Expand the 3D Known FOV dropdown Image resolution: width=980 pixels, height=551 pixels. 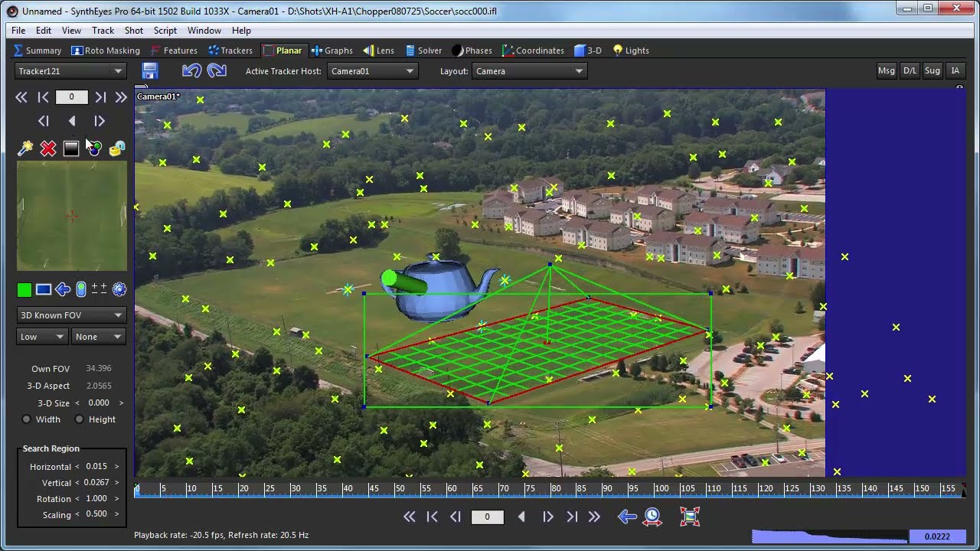coord(71,315)
